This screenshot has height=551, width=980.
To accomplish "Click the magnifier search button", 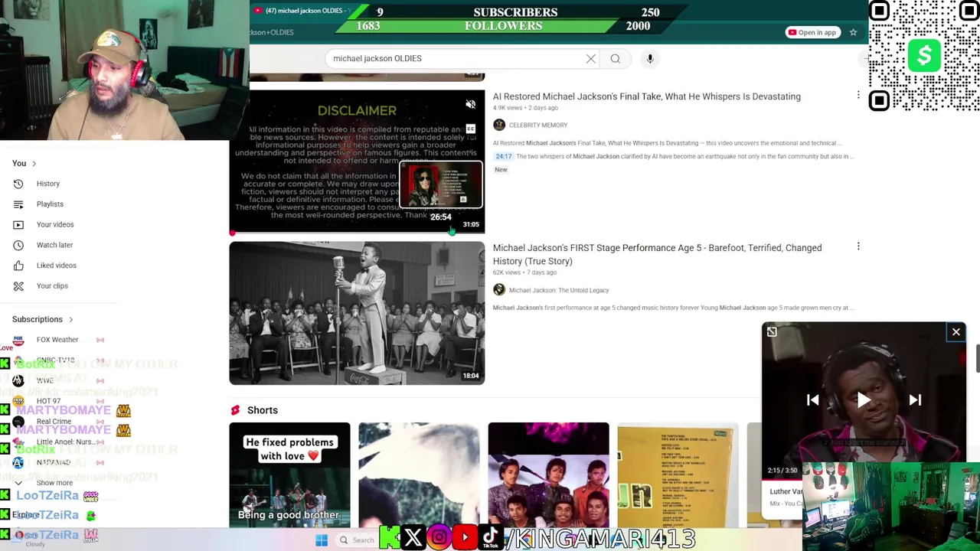I will pyautogui.click(x=615, y=58).
